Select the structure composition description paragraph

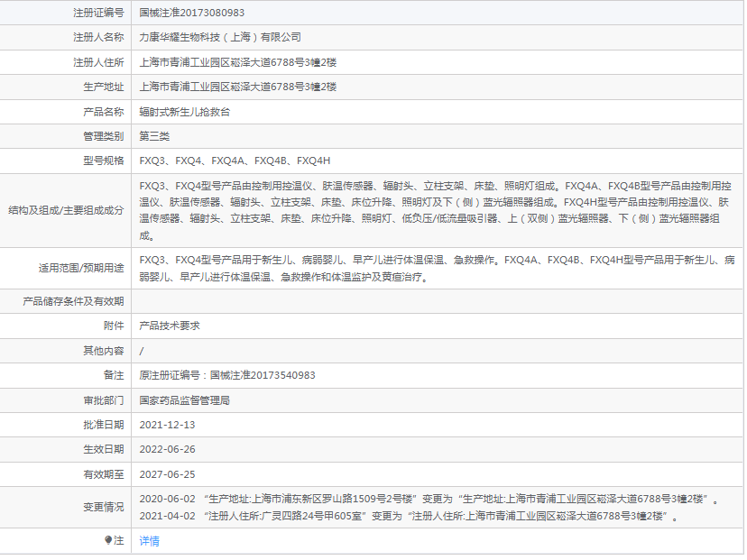click(436, 210)
